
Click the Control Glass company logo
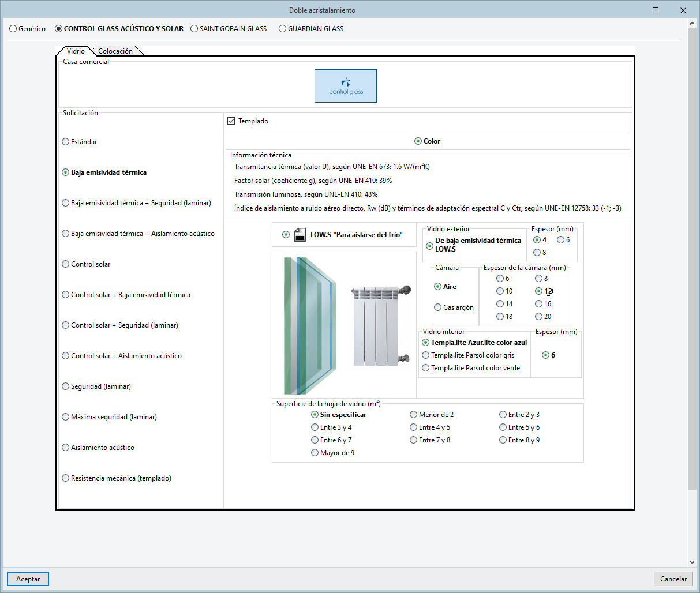coord(345,86)
